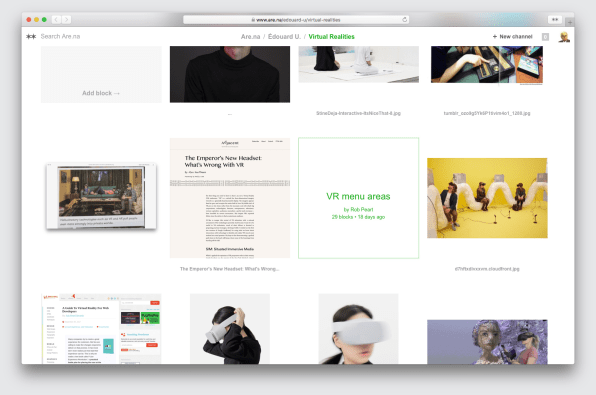Click the Add block tile

click(x=101, y=75)
